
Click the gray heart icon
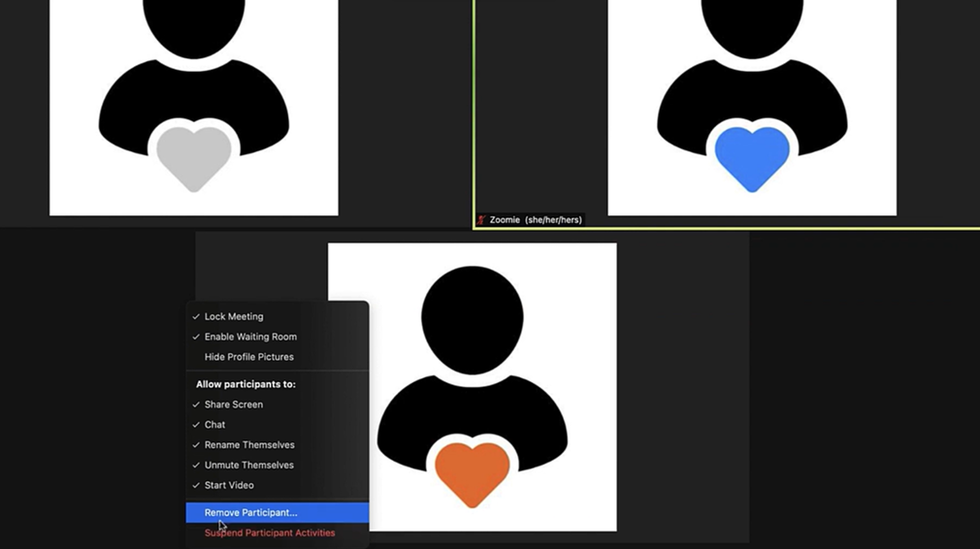click(194, 157)
